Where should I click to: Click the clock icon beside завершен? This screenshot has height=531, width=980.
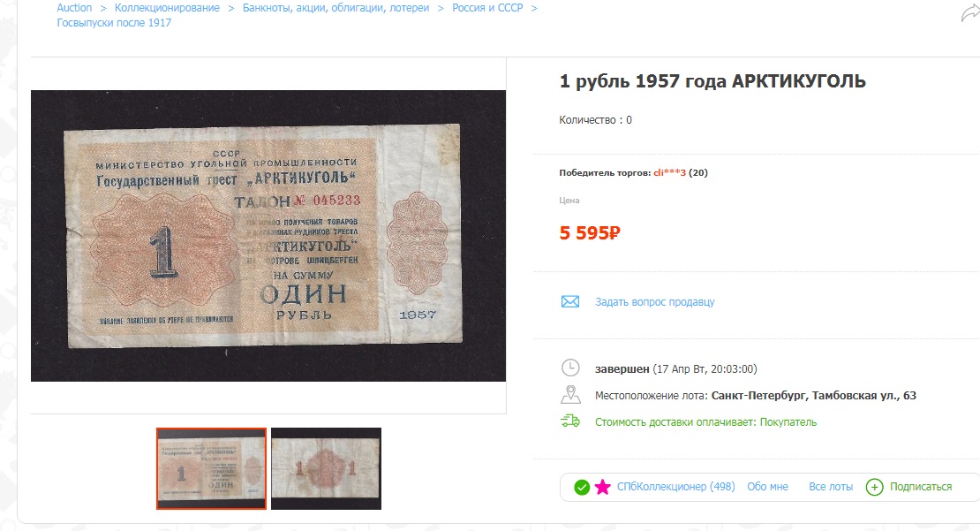[x=570, y=368]
